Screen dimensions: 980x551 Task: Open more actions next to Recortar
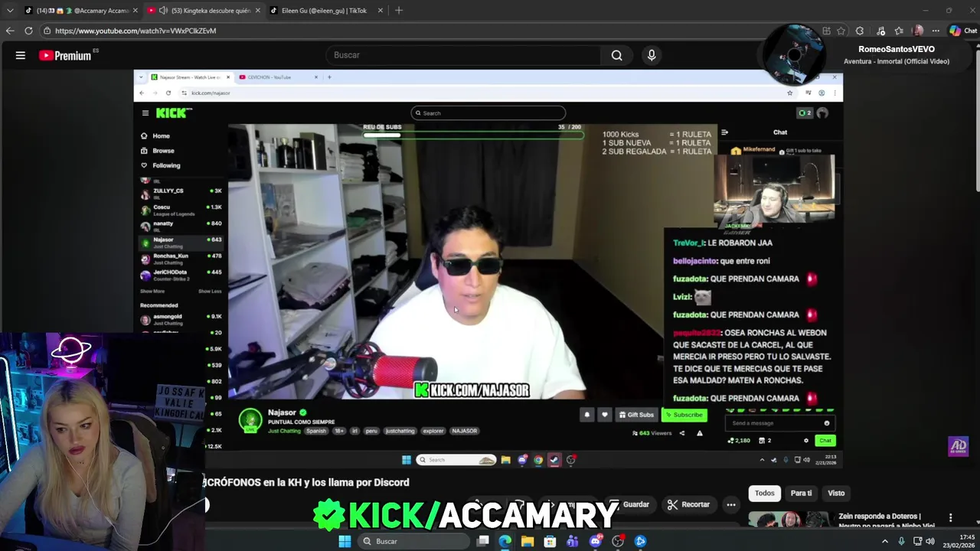[731, 504]
